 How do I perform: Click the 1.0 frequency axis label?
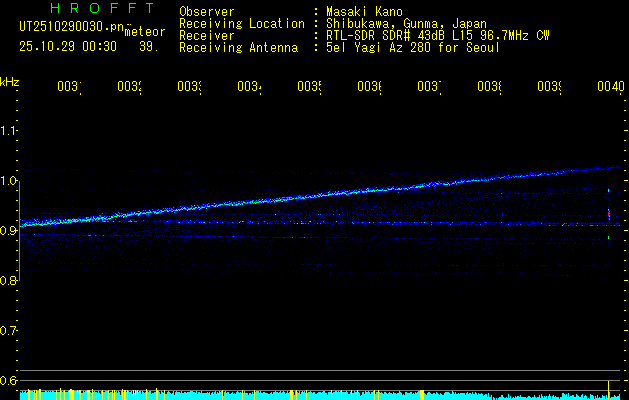[x=8, y=181]
